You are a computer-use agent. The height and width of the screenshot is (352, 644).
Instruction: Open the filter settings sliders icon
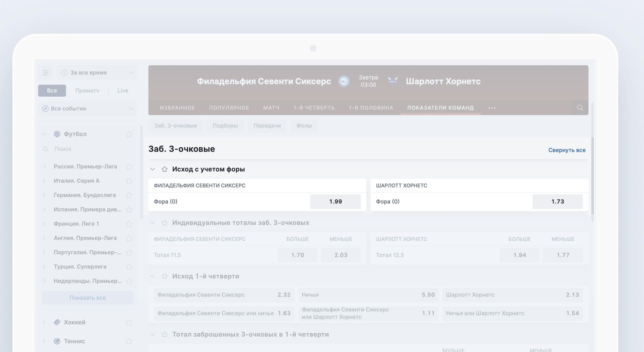click(46, 73)
